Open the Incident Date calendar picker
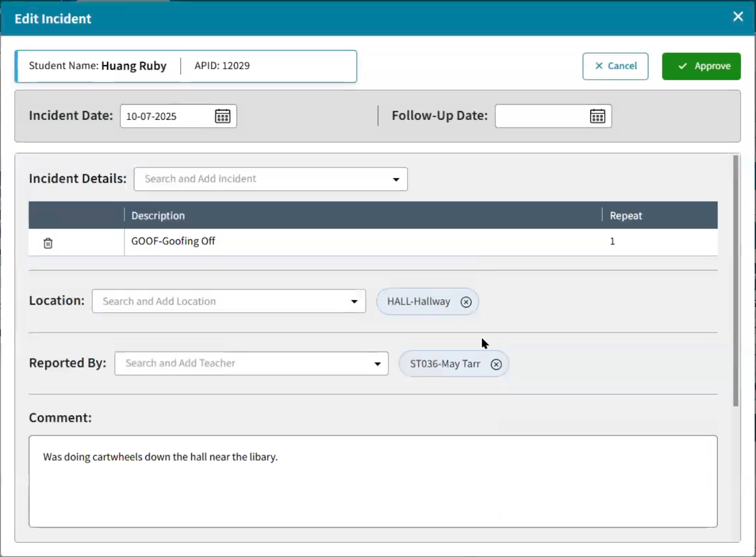The image size is (756, 557). (224, 116)
